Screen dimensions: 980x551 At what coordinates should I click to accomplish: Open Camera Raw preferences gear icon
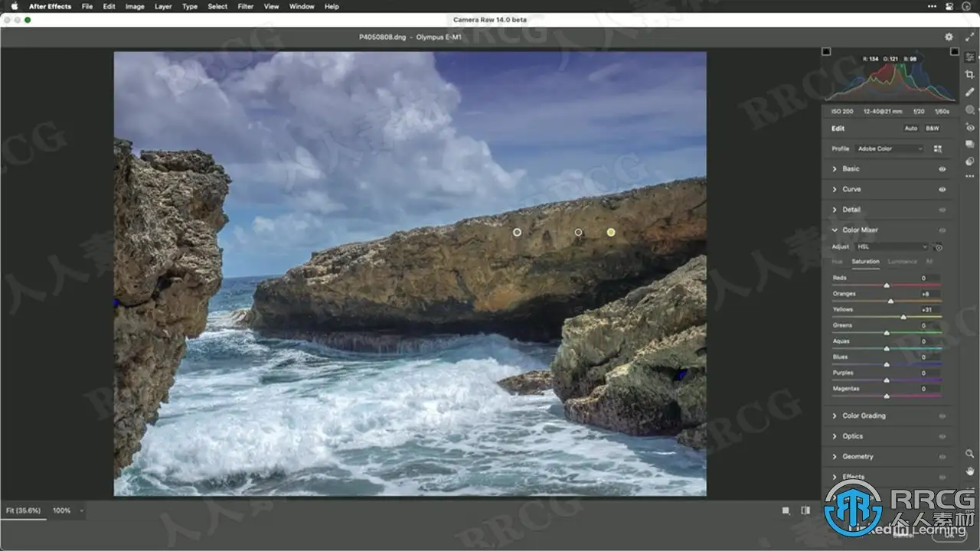pyautogui.click(x=949, y=37)
